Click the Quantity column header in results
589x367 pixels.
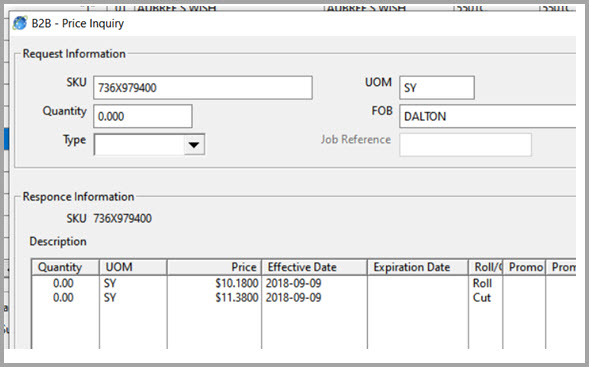[65, 267]
